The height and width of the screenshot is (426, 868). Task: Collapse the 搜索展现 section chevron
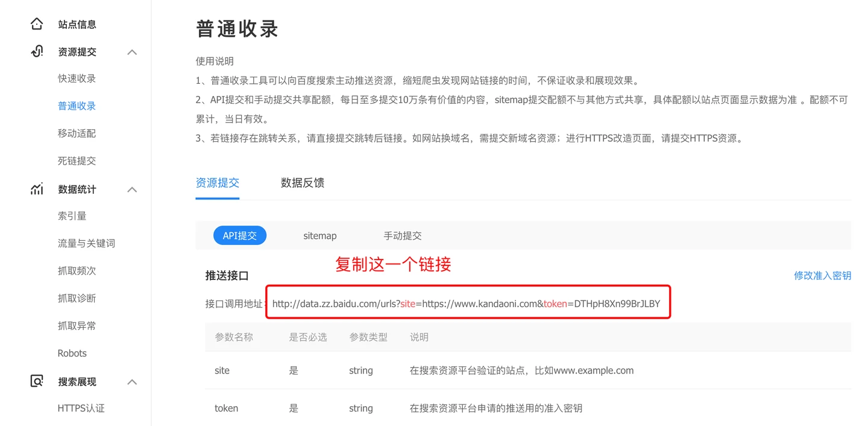(132, 382)
